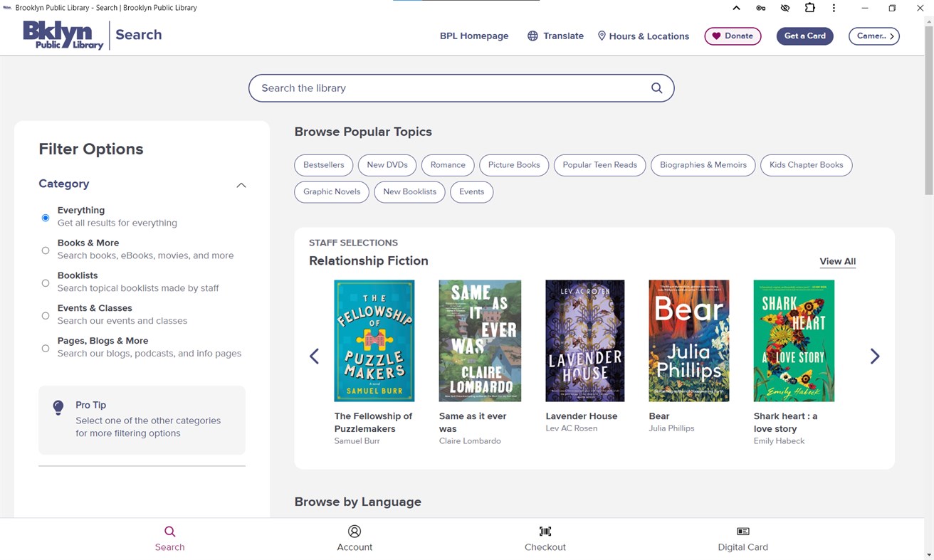Click the Translate globe icon
Image resolution: width=934 pixels, height=560 pixels.
pos(532,36)
